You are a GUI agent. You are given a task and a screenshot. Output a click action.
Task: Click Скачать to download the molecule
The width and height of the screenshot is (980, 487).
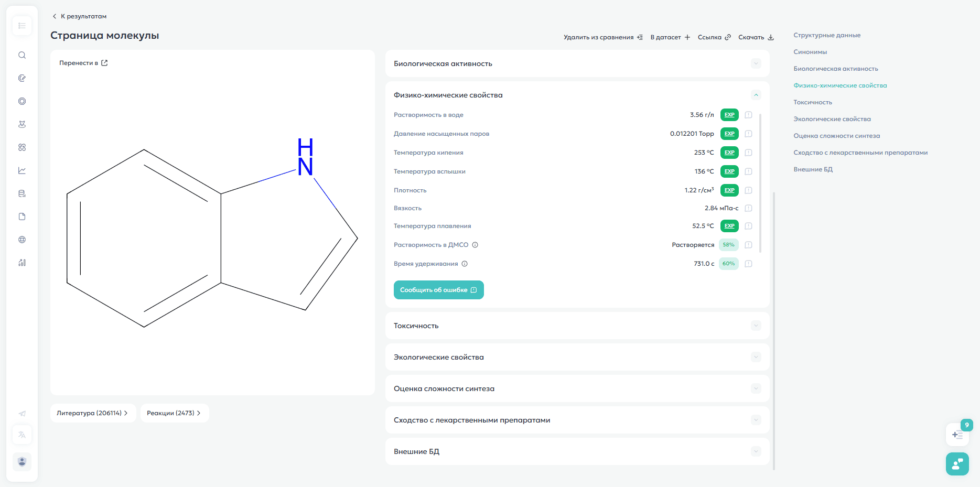point(756,37)
